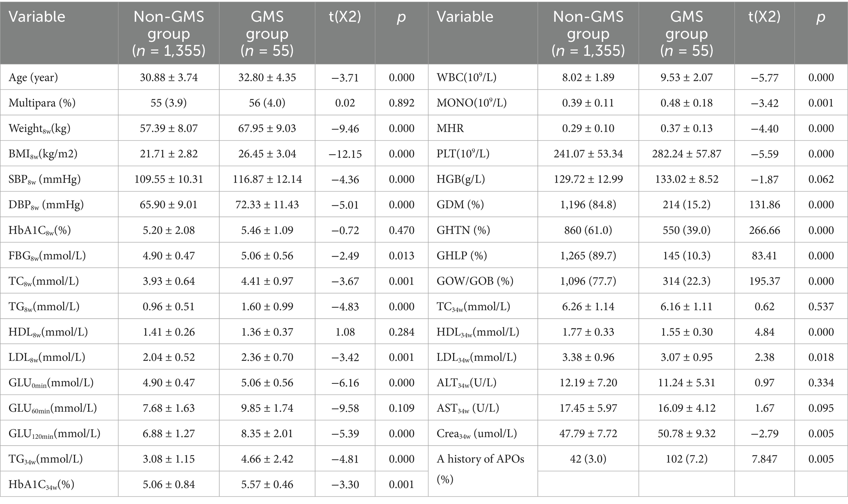Select the p-value 0.470 cell
The image size is (848, 504).
tap(401, 230)
